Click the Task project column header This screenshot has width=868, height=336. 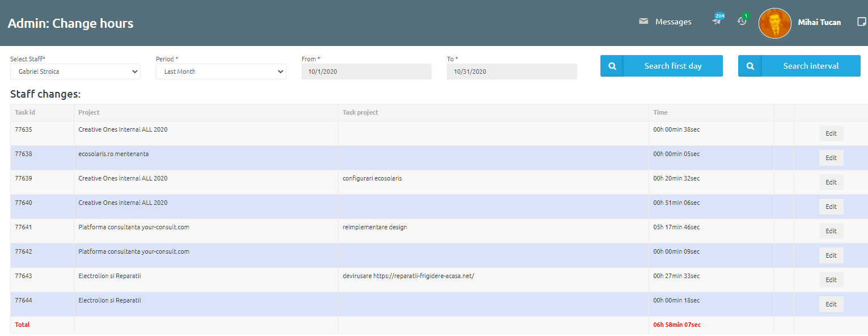[x=493, y=112]
